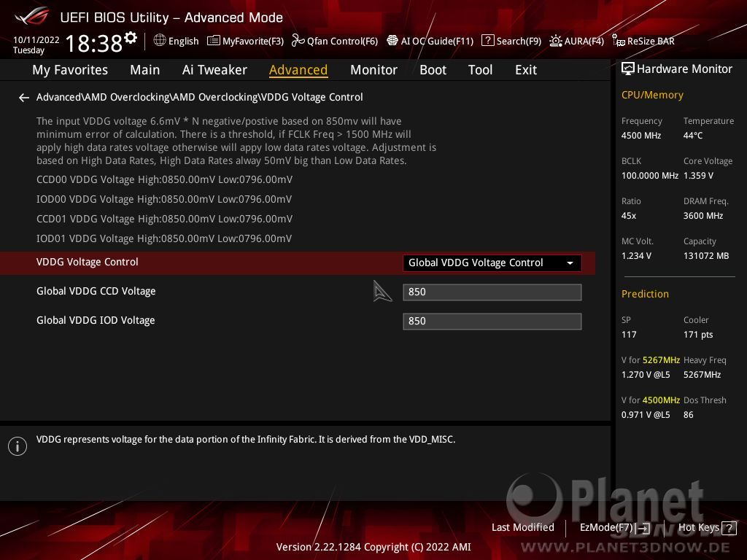
Task: Click the 3600 MHz DRAM Freq. value
Action: (703, 216)
